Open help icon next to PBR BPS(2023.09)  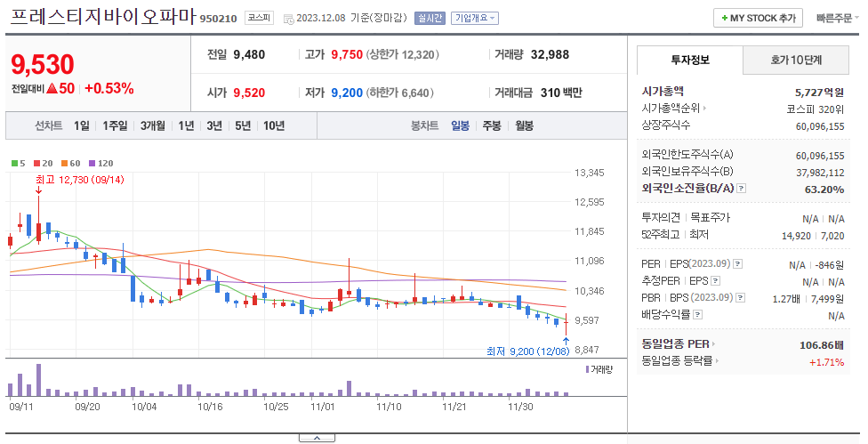pyautogui.click(x=741, y=298)
